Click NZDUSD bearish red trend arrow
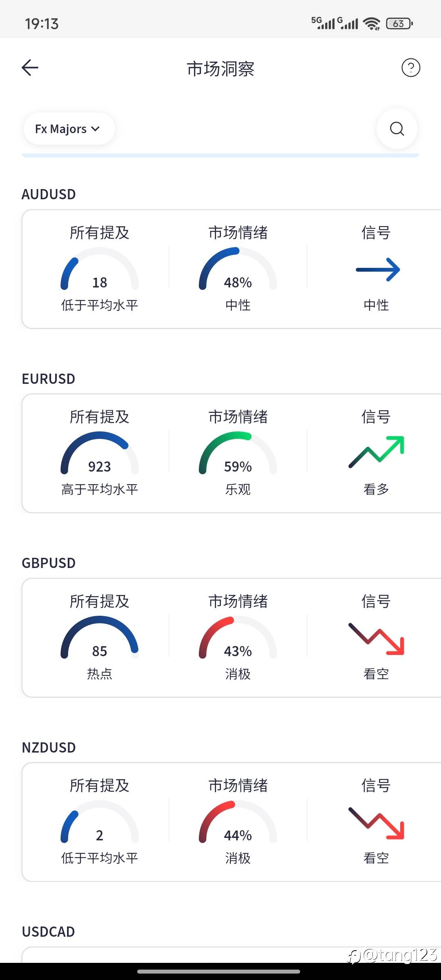Image resolution: width=441 pixels, height=980 pixels. click(376, 823)
